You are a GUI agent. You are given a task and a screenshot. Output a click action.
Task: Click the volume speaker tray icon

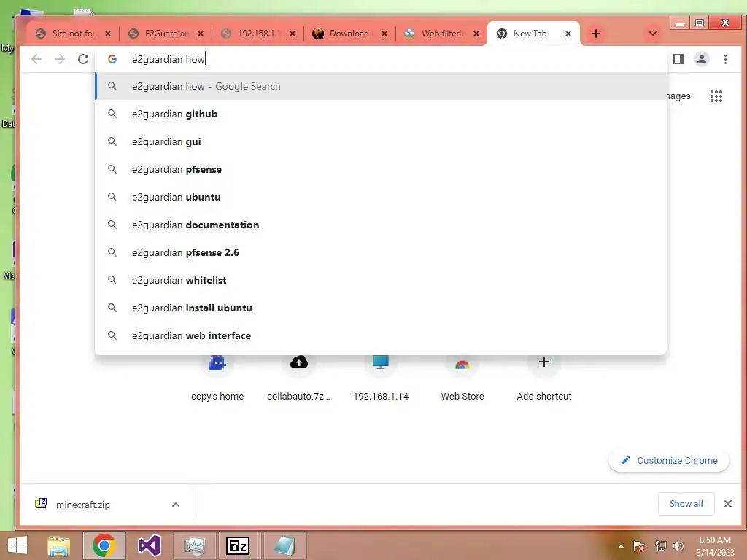pos(678,546)
